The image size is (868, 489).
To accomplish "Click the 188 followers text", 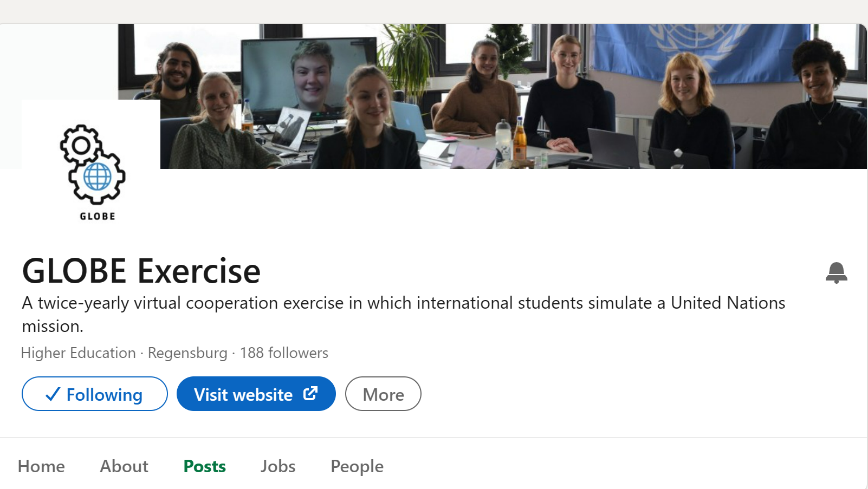I will click(x=284, y=353).
